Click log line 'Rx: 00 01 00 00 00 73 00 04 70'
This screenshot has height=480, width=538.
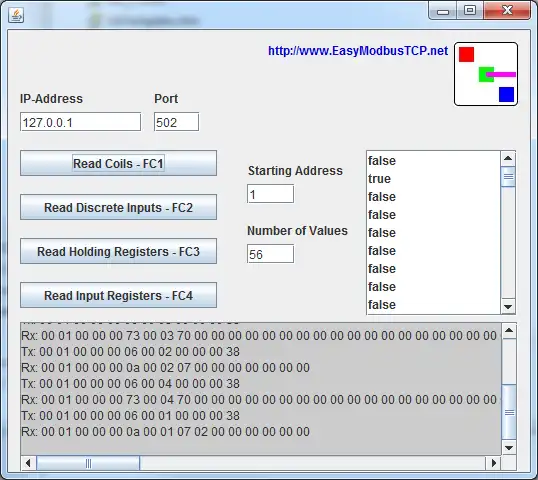coord(261,400)
